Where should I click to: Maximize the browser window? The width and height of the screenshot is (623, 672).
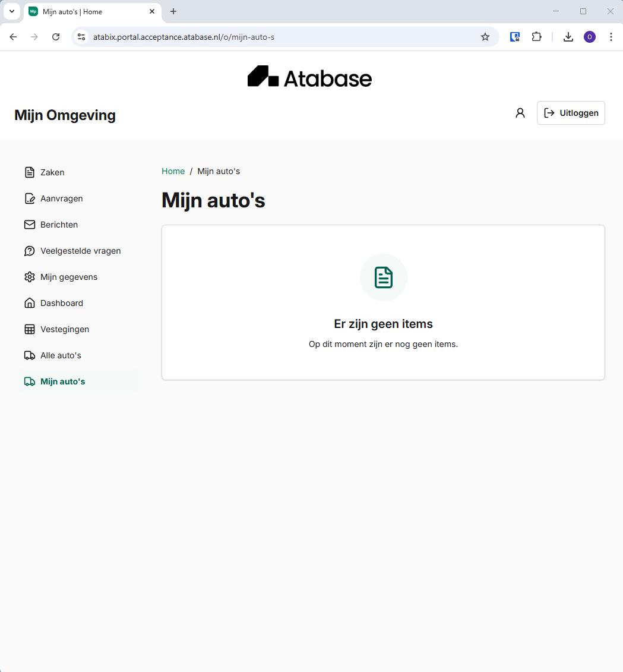[583, 11]
